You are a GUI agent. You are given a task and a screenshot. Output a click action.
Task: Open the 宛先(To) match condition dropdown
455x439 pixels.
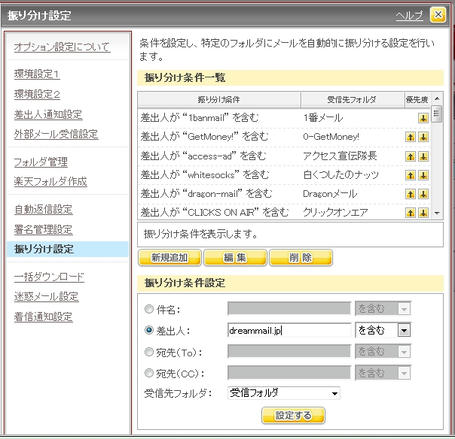(x=383, y=351)
